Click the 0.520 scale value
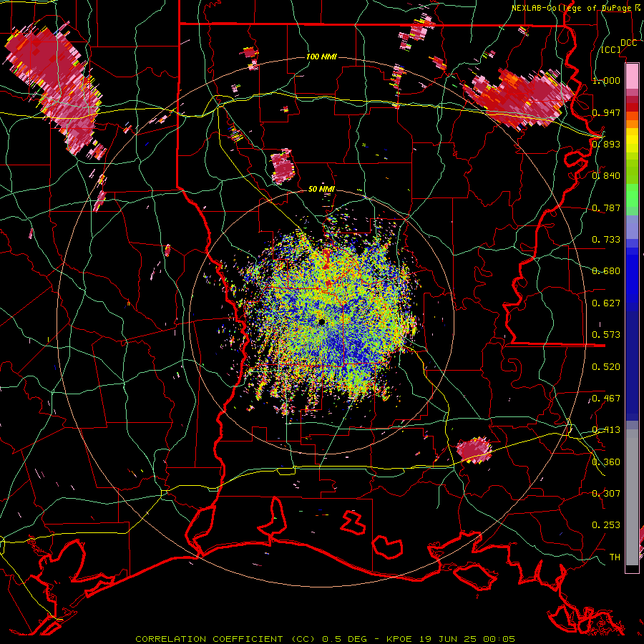The height and width of the screenshot is (644, 644). point(606,367)
